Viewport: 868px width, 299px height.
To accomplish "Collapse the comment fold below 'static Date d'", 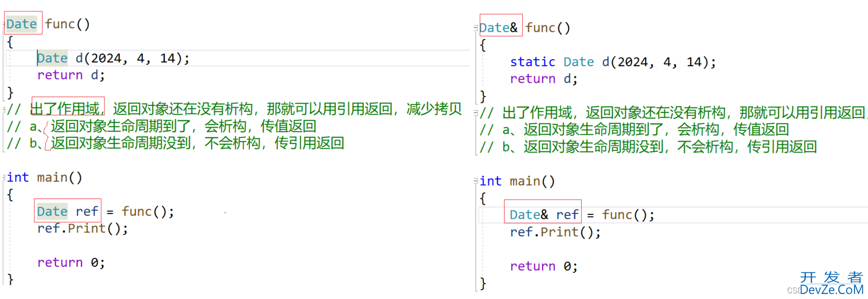I will (476, 113).
